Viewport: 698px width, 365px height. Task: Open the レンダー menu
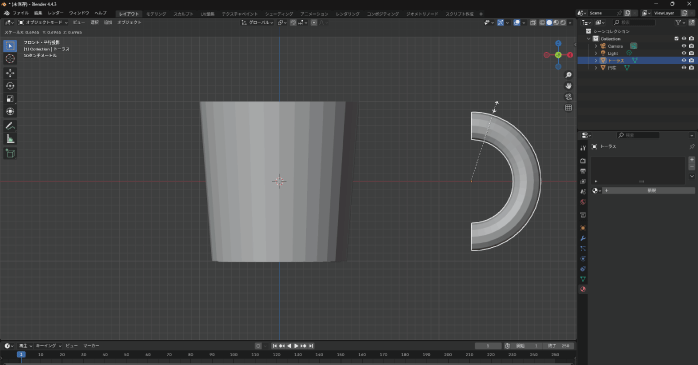coord(56,13)
